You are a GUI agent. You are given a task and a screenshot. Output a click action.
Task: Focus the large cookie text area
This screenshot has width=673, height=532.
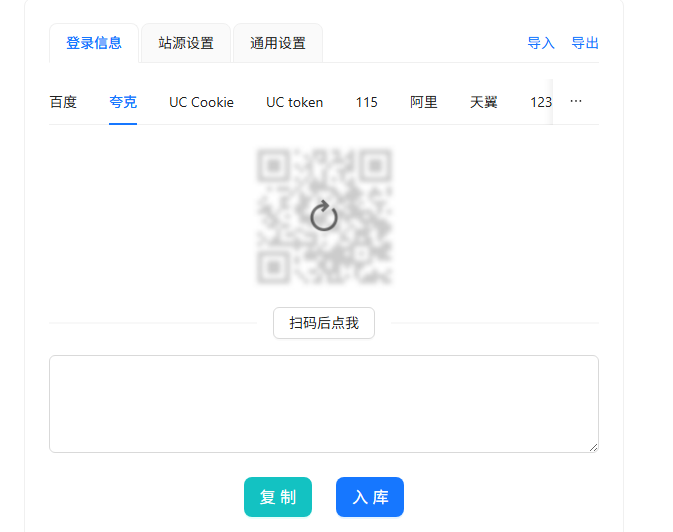324,404
